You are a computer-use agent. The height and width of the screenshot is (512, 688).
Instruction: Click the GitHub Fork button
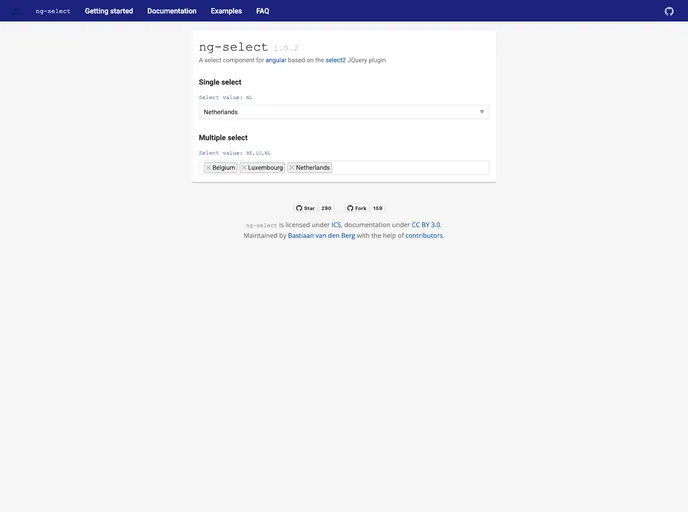[x=356, y=208]
